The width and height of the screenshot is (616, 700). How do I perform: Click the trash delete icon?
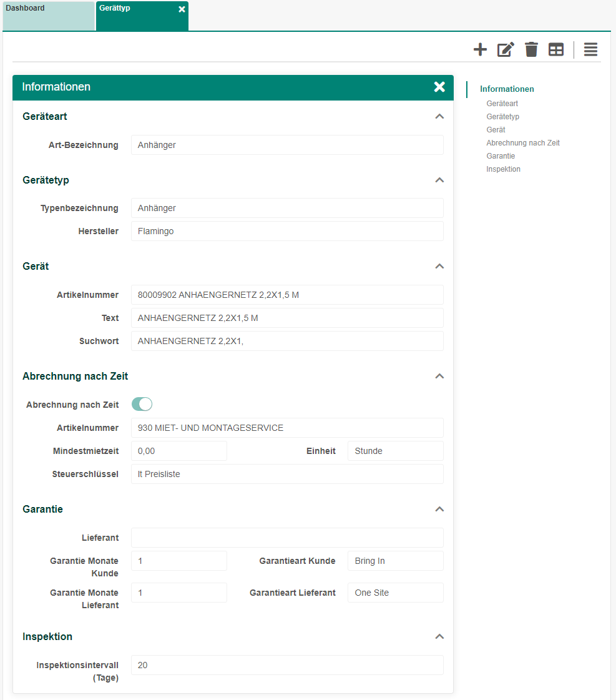[531, 50]
